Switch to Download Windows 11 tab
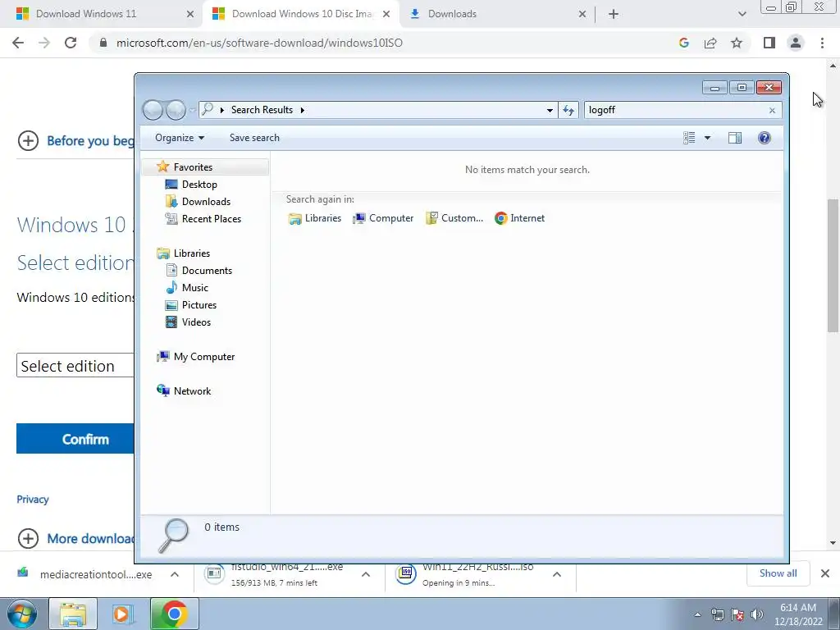The image size is (840, 630). (x=85, y=14)
